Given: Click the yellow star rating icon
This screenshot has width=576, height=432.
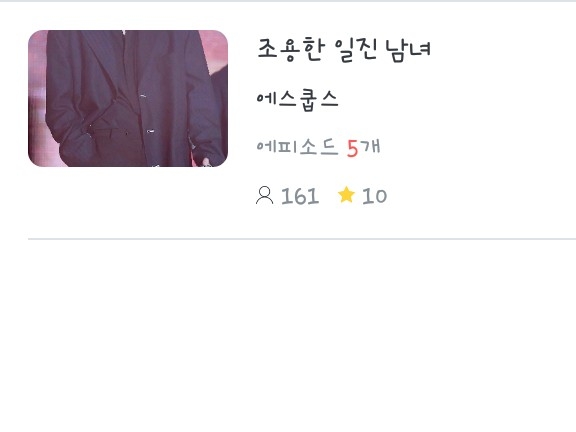Looking at the screenshot, I should (x=346, y=194).
